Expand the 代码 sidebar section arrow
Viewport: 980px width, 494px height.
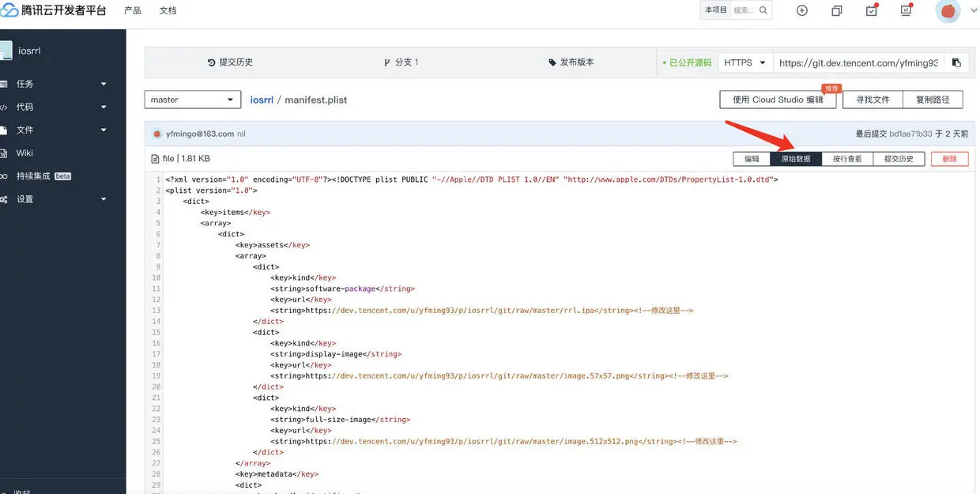point(104,107)
